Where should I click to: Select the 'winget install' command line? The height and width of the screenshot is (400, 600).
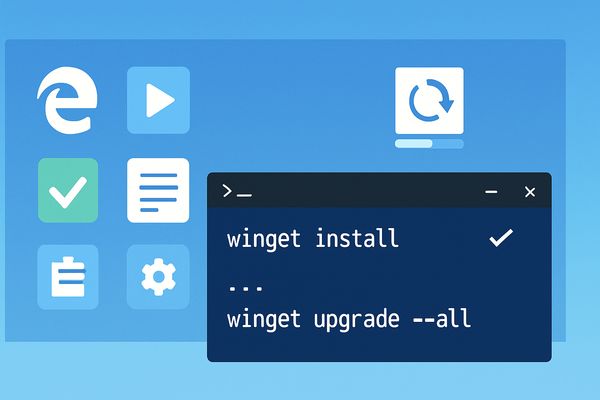313,239
